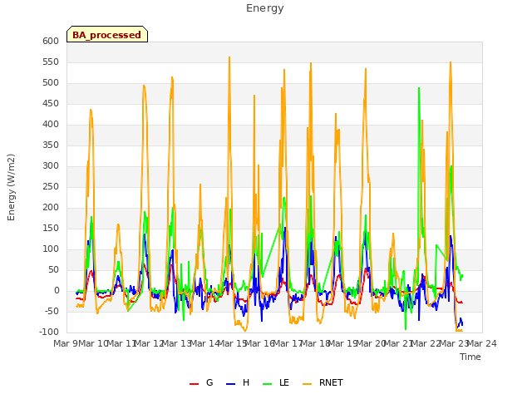Image resolution: width=532 pixels, height=399 pixels.
Task: Click the -100 y-axis tick label
Action: 49,332
